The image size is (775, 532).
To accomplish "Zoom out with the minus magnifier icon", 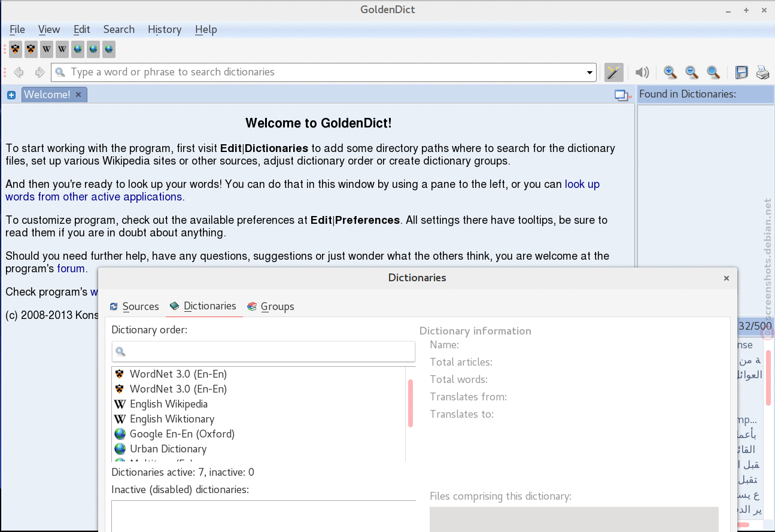I will point(692,72).
